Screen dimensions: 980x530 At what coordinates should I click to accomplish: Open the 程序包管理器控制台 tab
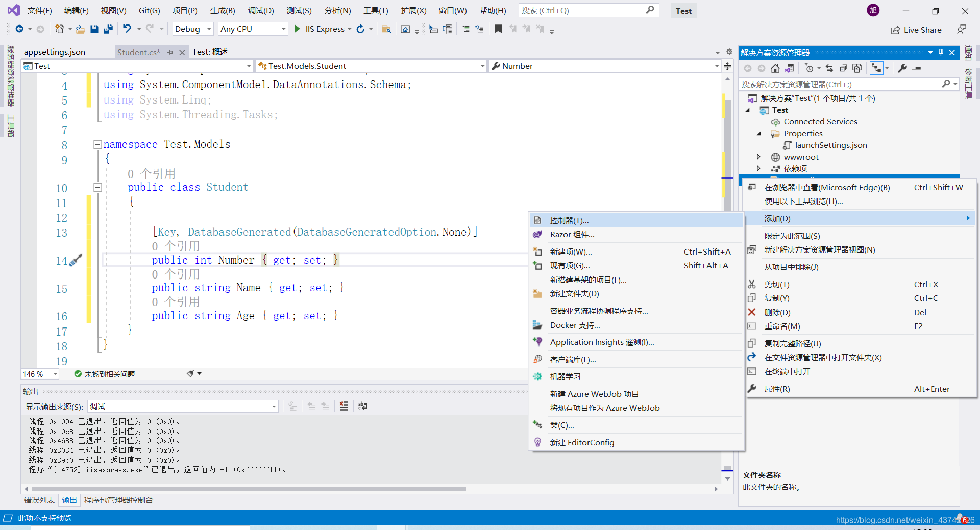[118, 500]
